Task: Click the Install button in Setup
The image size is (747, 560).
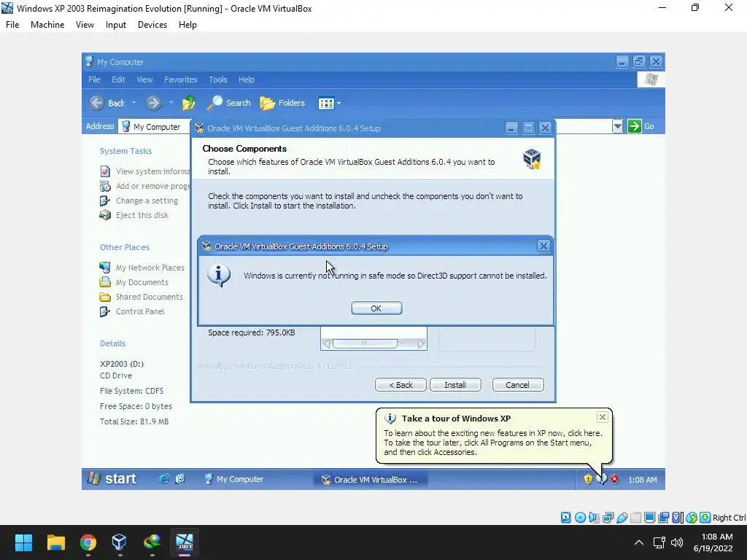Action: 455,385
